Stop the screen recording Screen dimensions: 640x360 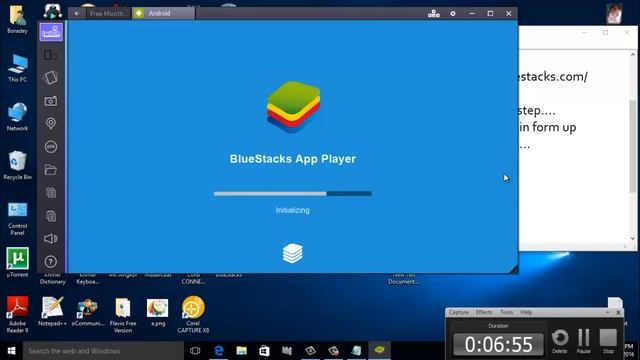608,342
